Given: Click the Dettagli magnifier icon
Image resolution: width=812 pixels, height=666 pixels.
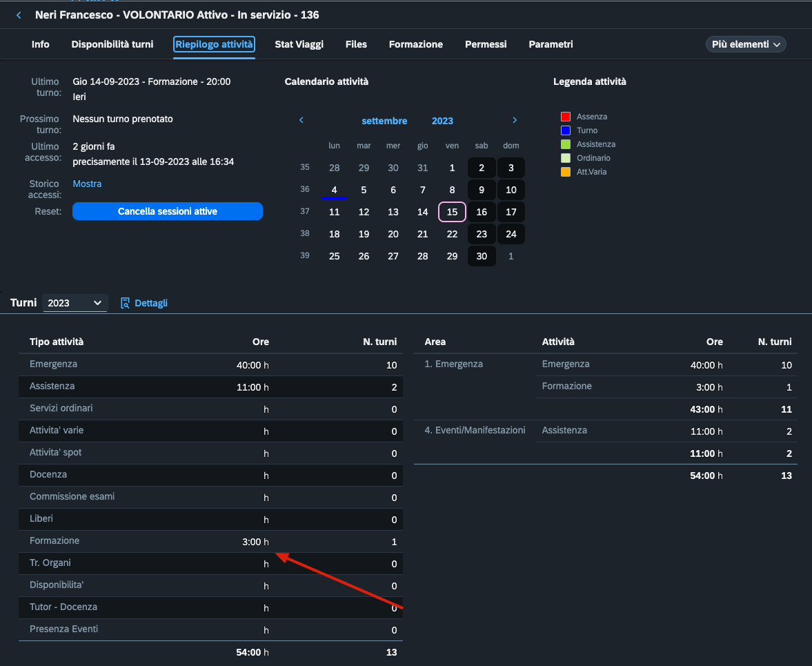Looking at the screenshot, I should [x=125, y=303].
